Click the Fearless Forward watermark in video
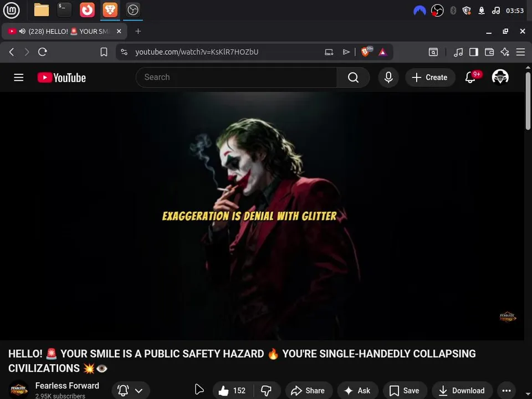 [x=508, y=317]
